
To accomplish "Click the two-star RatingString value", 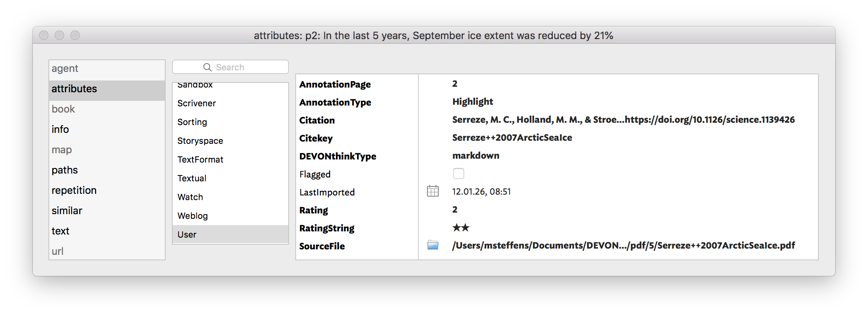I will [461, 227].
